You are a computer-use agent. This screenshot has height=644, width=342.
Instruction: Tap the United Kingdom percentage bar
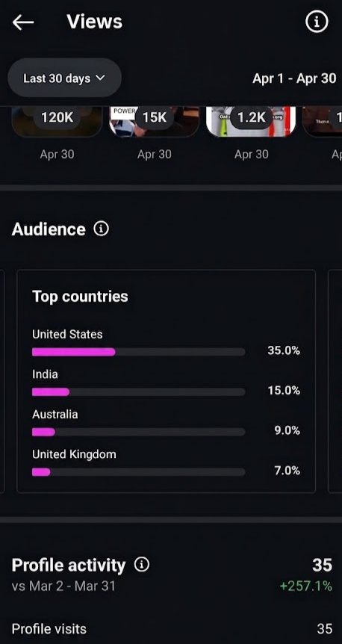pos(139,472)
